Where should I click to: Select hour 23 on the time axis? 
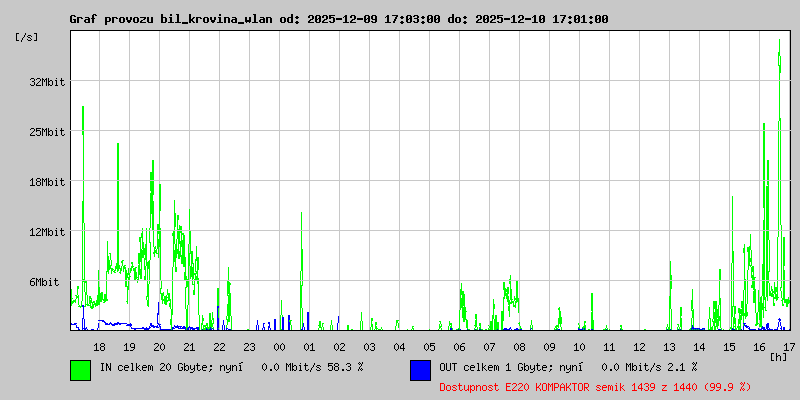point(249,346)
